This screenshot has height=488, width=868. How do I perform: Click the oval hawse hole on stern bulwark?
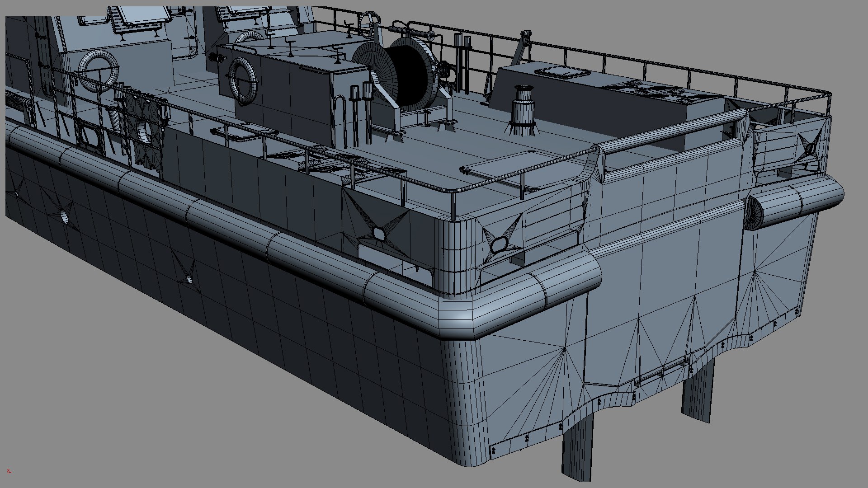click(499, 244)
